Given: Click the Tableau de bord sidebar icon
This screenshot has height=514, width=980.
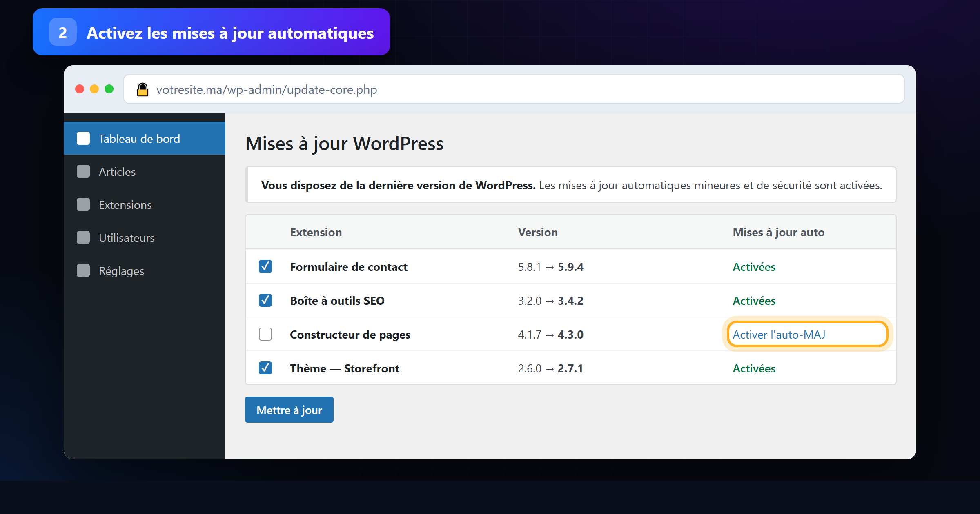Looking at the screenshot, I should coord(83,138).
